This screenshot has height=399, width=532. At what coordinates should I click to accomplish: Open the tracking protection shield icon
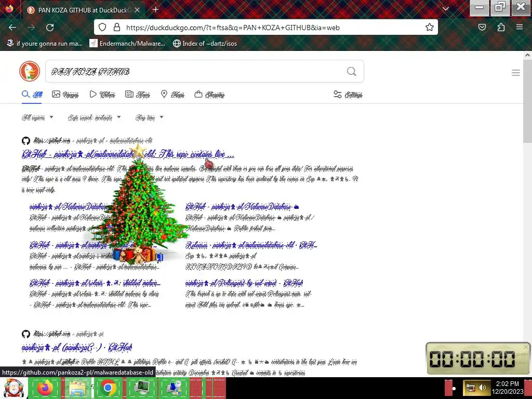(102, 28)
